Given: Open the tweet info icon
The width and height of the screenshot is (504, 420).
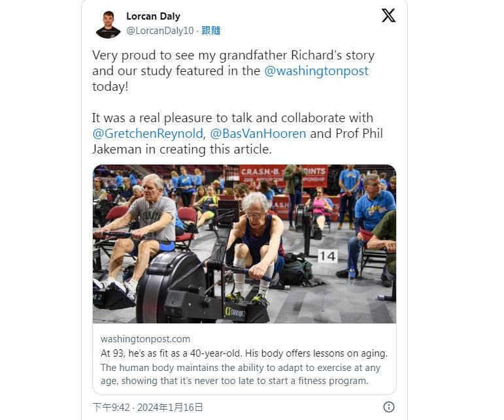Looking at the screenshot, I should 388,407.
